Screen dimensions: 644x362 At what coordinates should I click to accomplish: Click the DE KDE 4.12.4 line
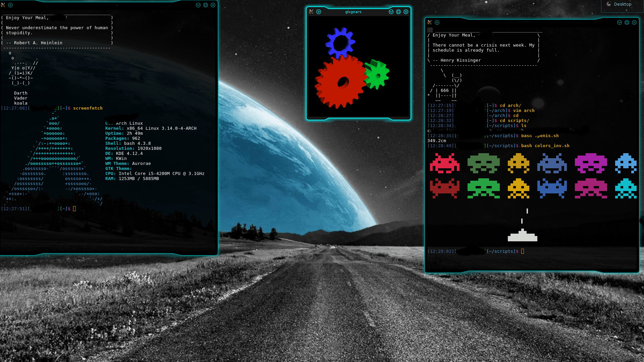[x=124, y=154]
